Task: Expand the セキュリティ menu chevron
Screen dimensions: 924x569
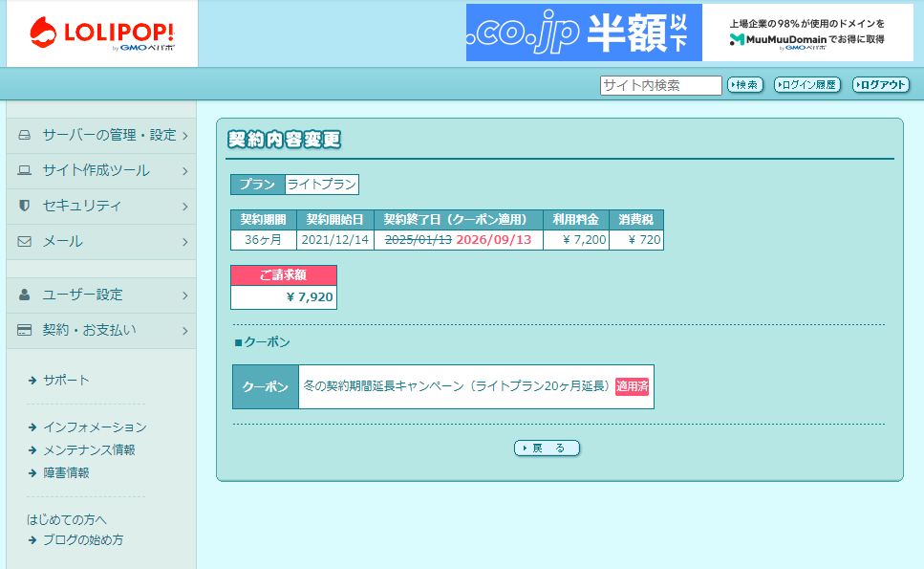Action: (x=184, y=207)
